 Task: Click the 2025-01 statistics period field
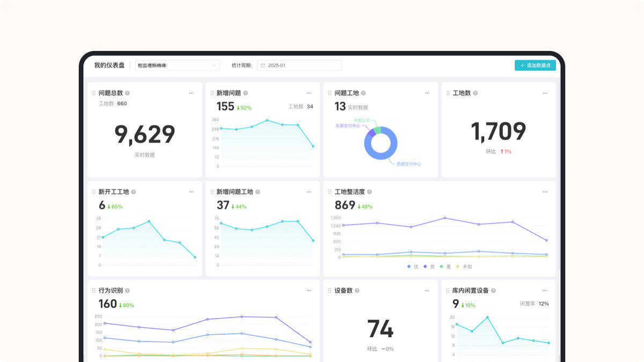pos(299,65)
